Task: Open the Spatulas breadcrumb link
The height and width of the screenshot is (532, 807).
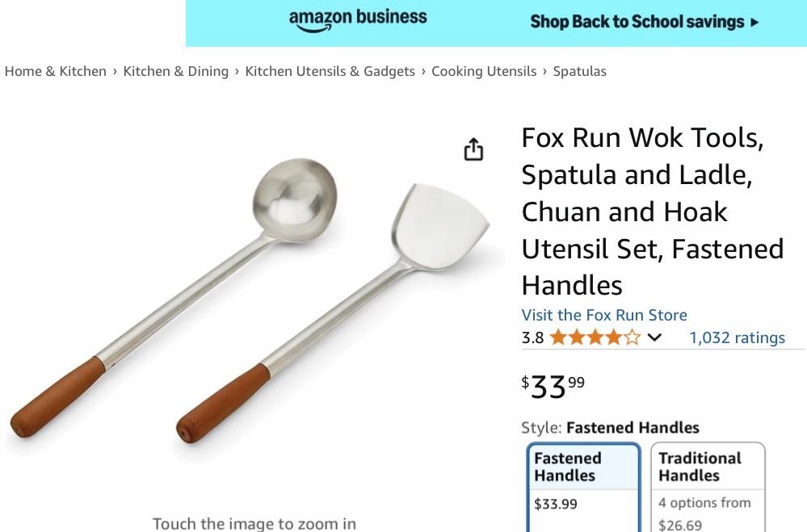Action: (x=579, y=71)
